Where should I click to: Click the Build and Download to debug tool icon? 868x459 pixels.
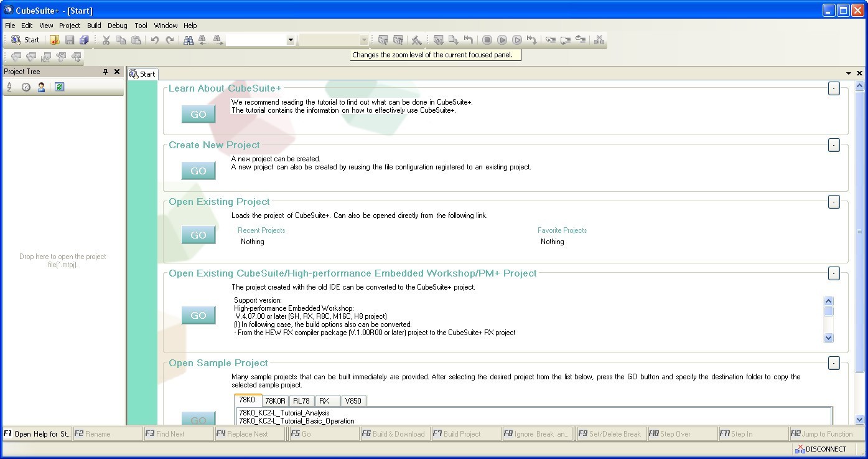(x=439, y=40)
